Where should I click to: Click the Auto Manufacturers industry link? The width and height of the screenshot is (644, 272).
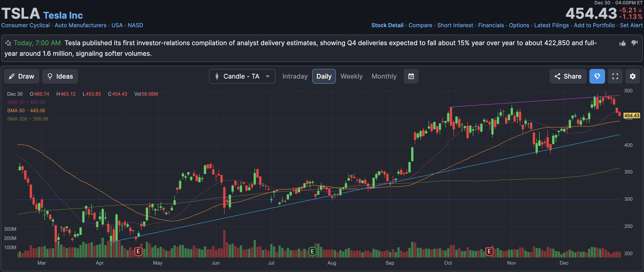[x=81, y=25]
